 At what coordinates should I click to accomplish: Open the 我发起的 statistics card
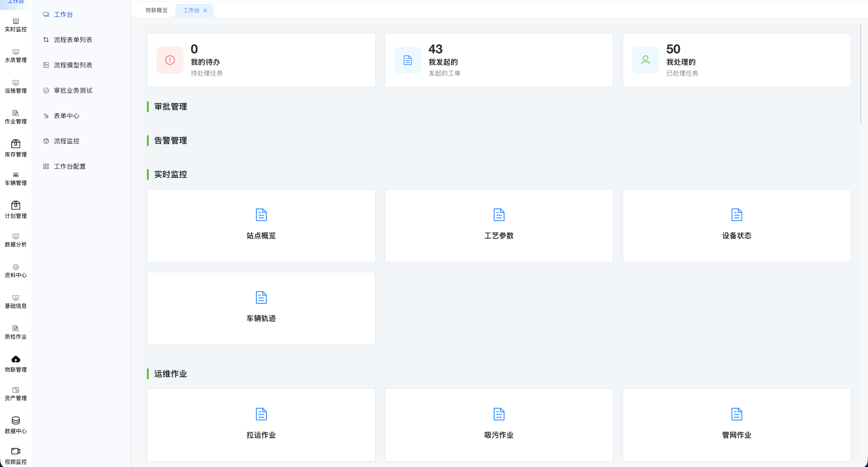[x=499, y=60]
